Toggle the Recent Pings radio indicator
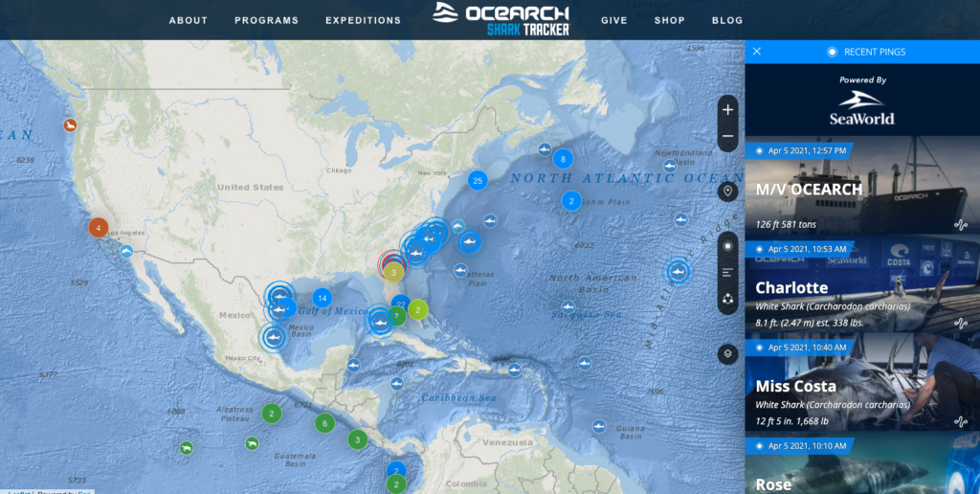Screen dimensions: 980x494 point(832,52)
